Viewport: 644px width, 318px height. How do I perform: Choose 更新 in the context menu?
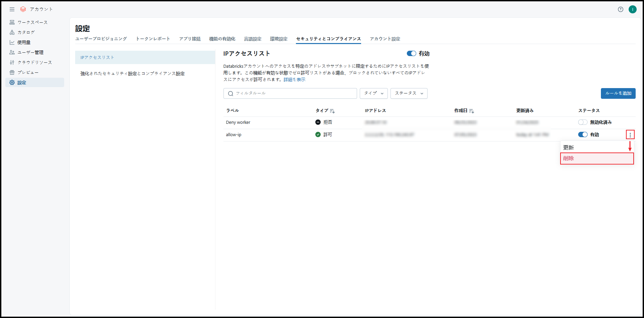(569, 147)
